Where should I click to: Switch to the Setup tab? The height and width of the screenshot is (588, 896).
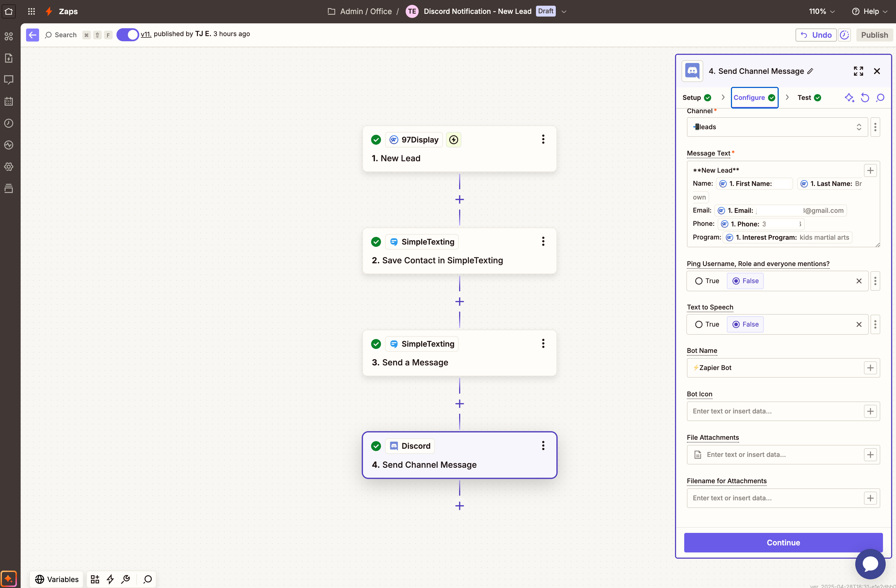click(696, 98)
